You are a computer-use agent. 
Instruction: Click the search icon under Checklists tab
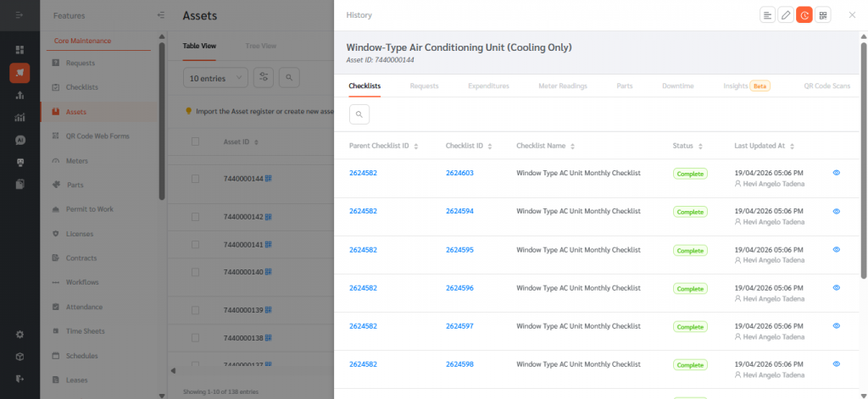tap(359, 114)
